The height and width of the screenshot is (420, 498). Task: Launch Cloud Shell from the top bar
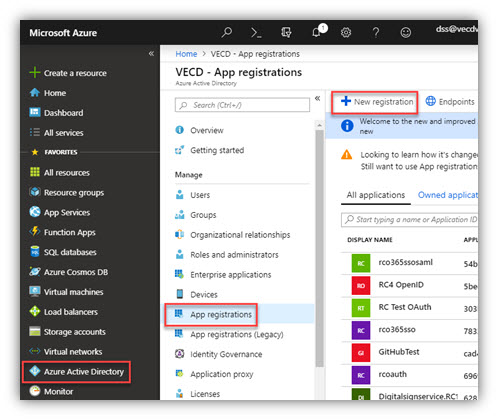[256, 33]
